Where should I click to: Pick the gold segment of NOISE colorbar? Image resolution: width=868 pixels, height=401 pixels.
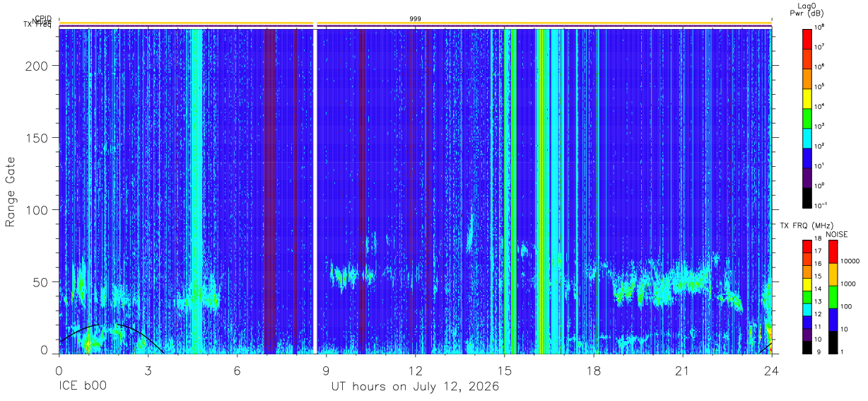[833, 274]
